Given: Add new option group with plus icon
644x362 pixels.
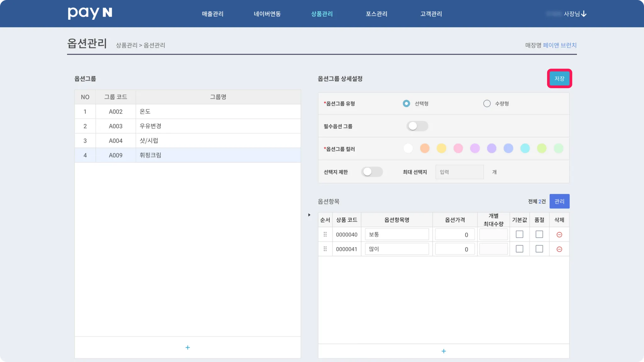Looking at the screenshot, I should 188,348.
